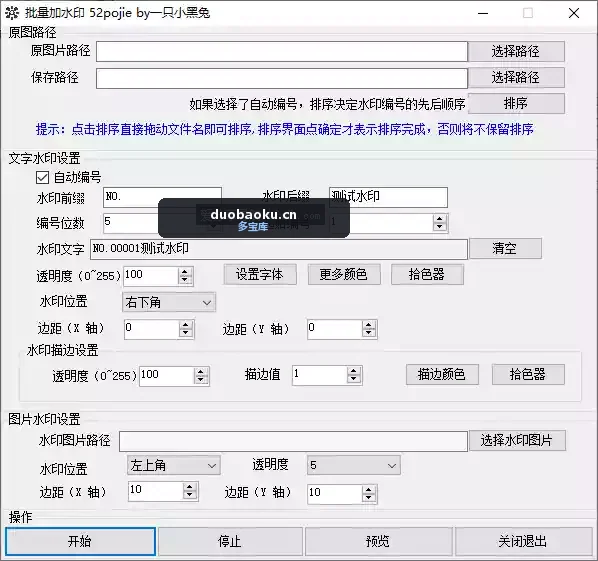Open 更多颜色 color chooser

pyautogui.click(x=344, y=275)
